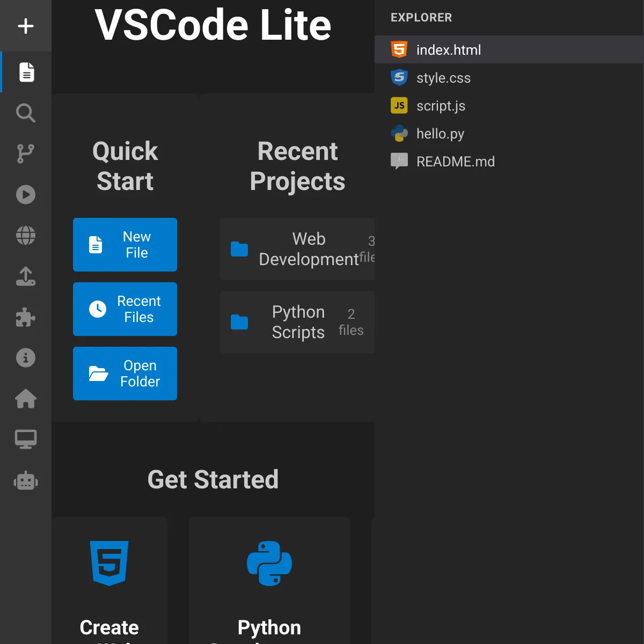Open script.js in the Explorer
This screenshot has width=644, height=644.
(x=509, y=105)
